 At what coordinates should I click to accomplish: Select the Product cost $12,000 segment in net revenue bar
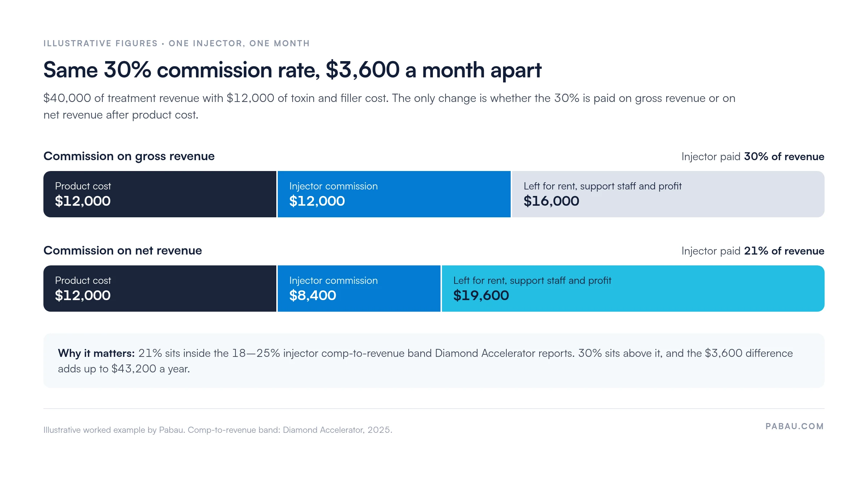click(160, 289)
